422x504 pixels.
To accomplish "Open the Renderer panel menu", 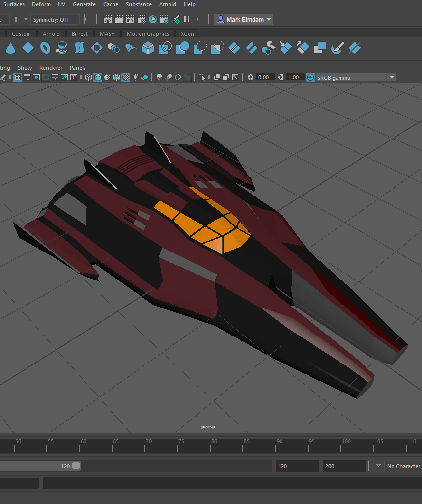I will coord(51,68).
